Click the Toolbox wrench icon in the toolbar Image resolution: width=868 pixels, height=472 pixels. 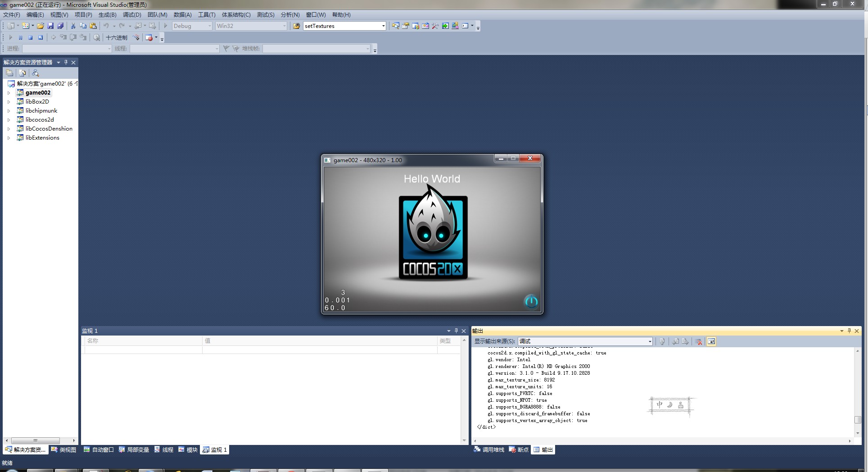435,26
